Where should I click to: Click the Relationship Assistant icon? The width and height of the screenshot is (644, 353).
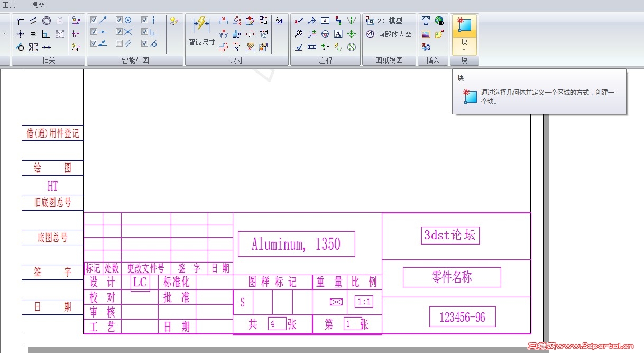(76, 47)
